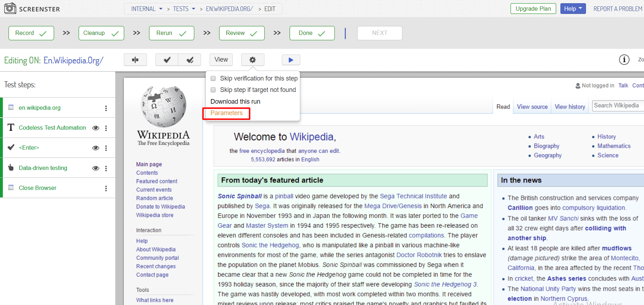Open the Mathematics portal link
The width and height of the screenshot is (644, 305).
coord(614,146)
